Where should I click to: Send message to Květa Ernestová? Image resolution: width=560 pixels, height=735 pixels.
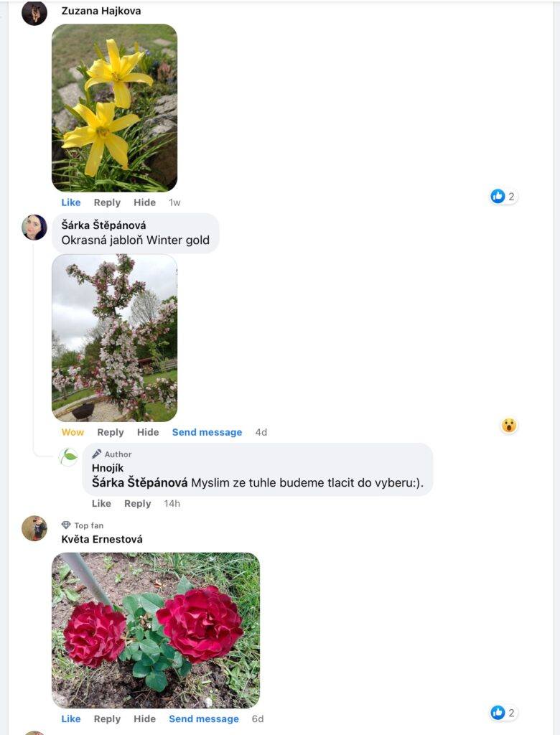pyautogui.click(x=204, y=718)
